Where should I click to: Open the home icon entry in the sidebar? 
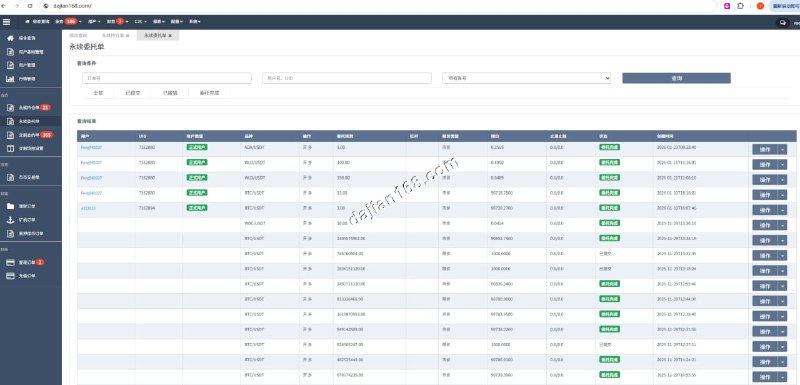point(31,38)
